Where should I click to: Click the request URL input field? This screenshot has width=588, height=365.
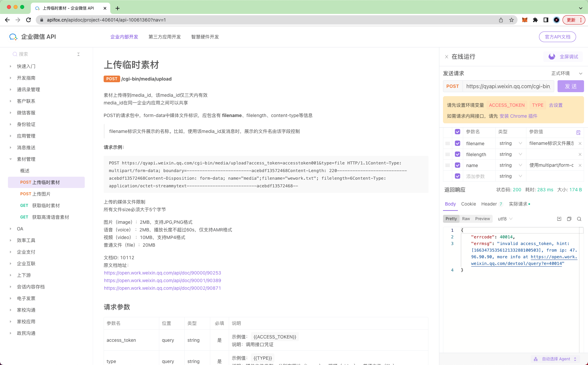pos(508,86)
